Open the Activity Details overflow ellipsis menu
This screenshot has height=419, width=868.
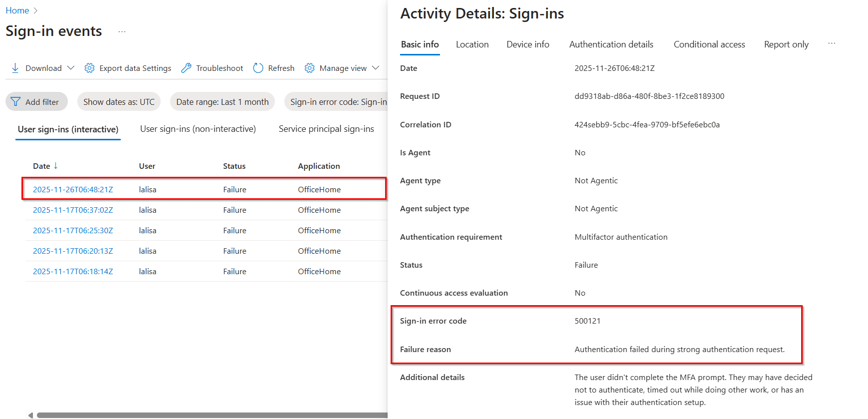832,43
